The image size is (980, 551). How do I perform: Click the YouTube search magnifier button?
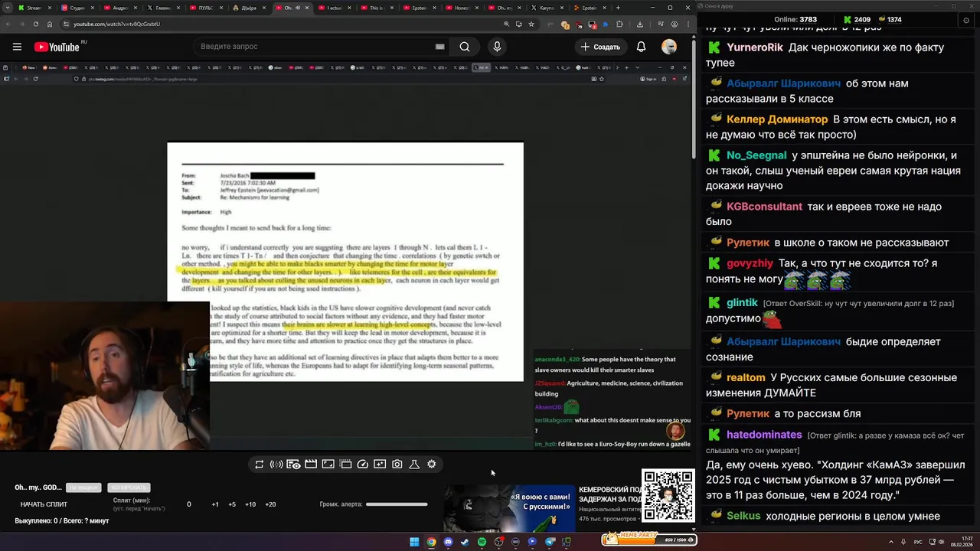[465, 47]
